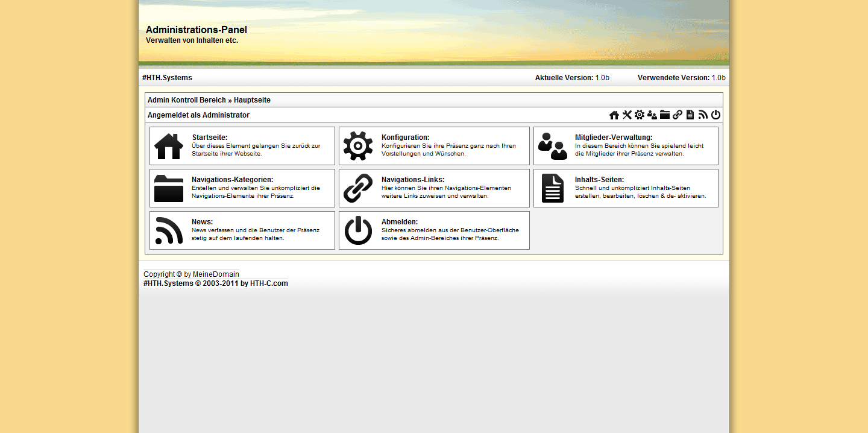Click the large document icon beside Inhalts-Seiten
Screen dimensions: 868x433
(x=553, y=188)
